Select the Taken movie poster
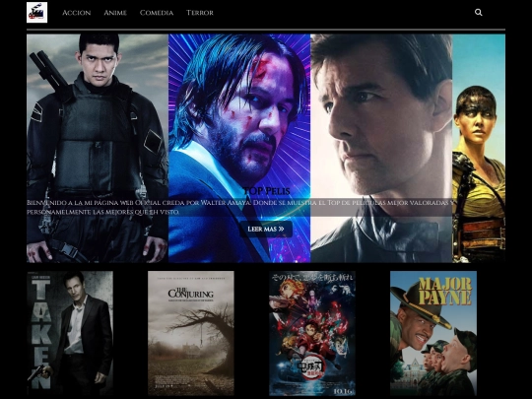532x399 pixels. click(70, 333)
